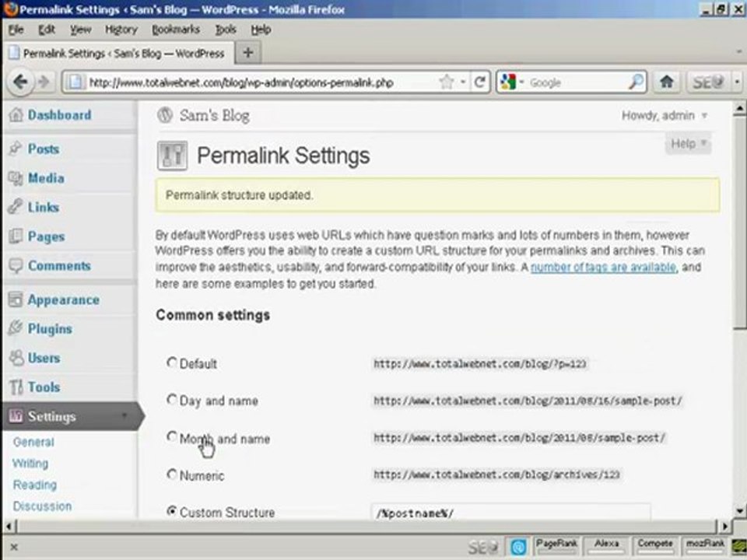Image resolution: width=747 pixels, height=560 pixels.
Task: Click the page icon in address bar
Action: pyautogui.click(x=75, y=82)
